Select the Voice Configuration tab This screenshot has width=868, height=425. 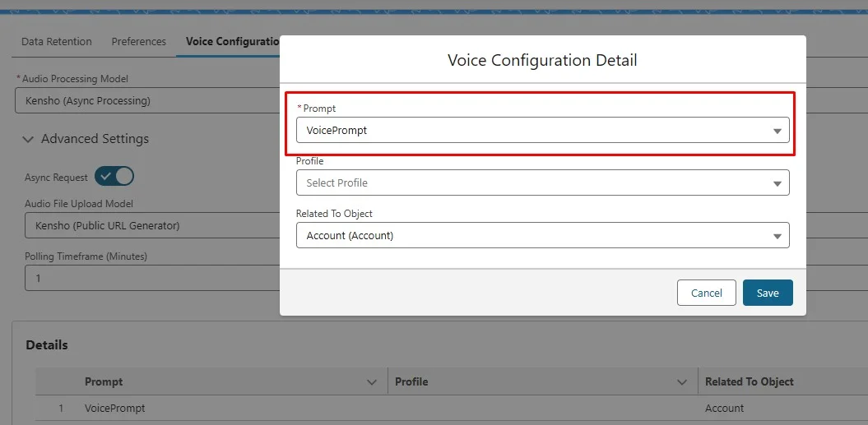(x=232, y=41)
